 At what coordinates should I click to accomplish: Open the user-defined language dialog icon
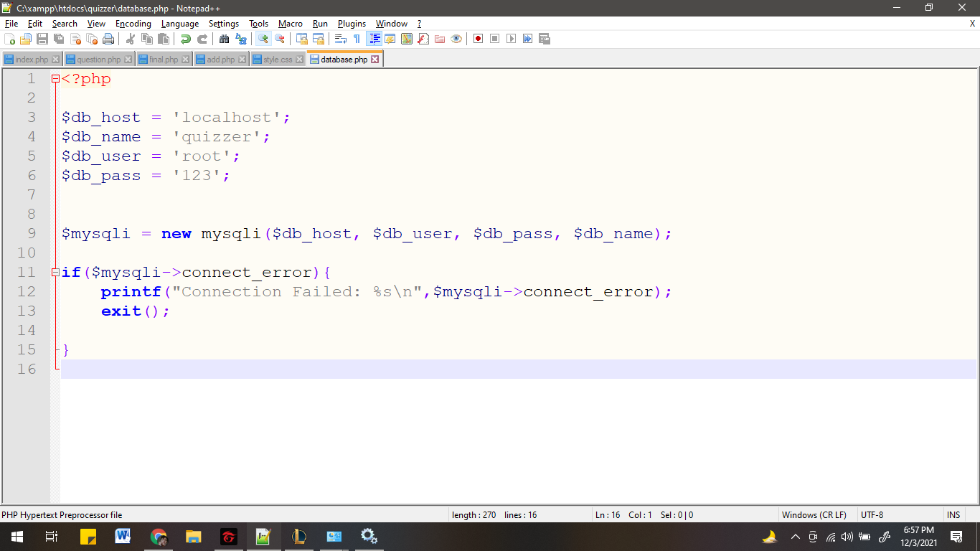pyautogui.click(x=390, y=39)
